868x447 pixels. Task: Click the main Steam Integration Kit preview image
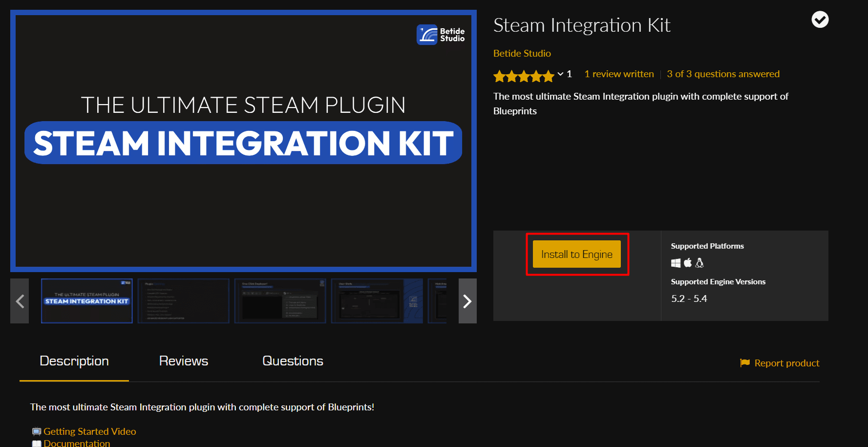tap(243, 141)
